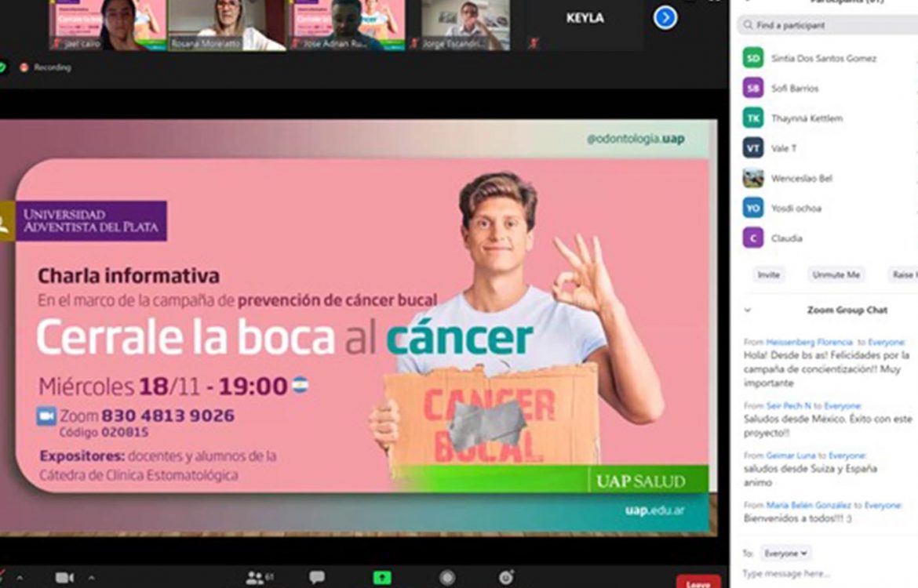Open the Reactions icon in bottom toolbar
This screenshot has height=588, width=918.
507,578
